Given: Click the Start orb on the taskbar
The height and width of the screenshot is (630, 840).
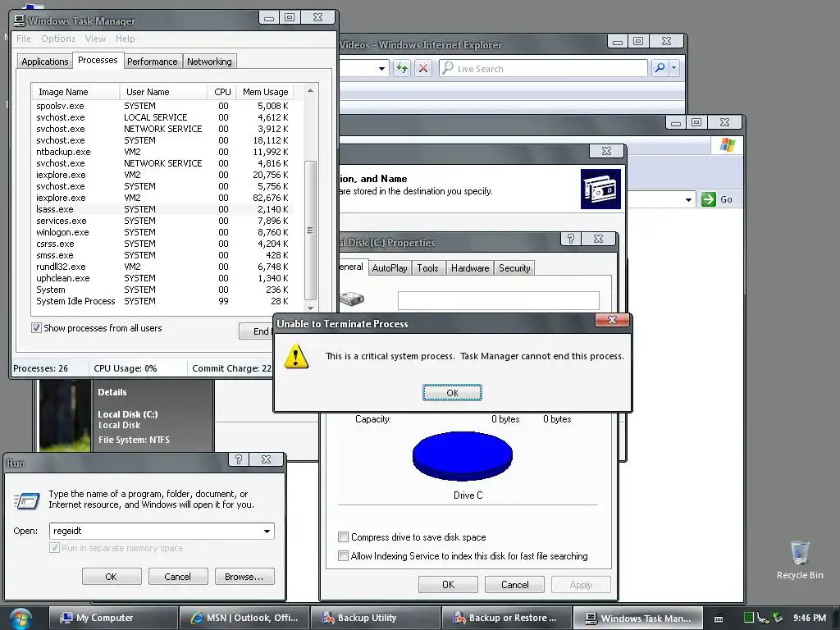Looking at the screenshot, I should pos(21,619).
